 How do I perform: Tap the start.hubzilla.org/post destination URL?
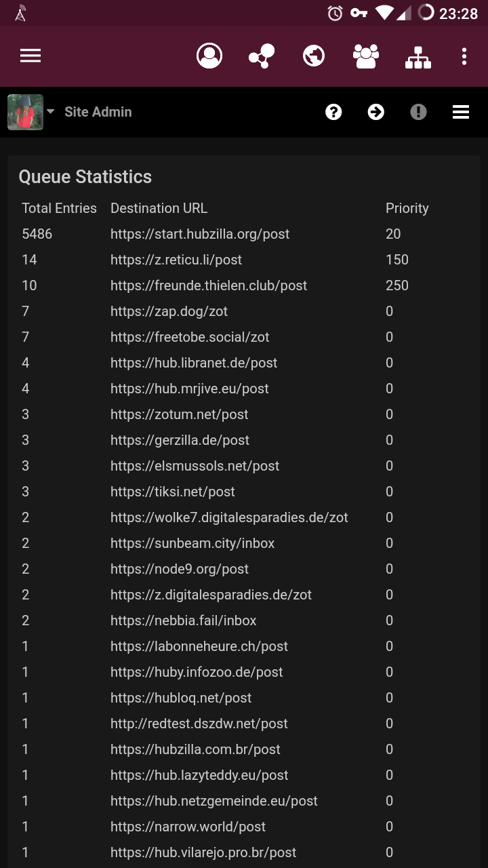click(200, 234)
